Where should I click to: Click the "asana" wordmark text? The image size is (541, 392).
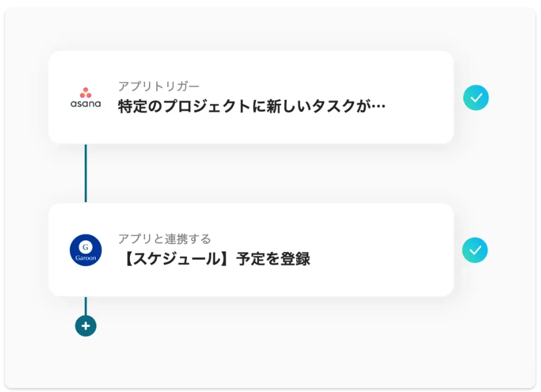coord(86,104)
